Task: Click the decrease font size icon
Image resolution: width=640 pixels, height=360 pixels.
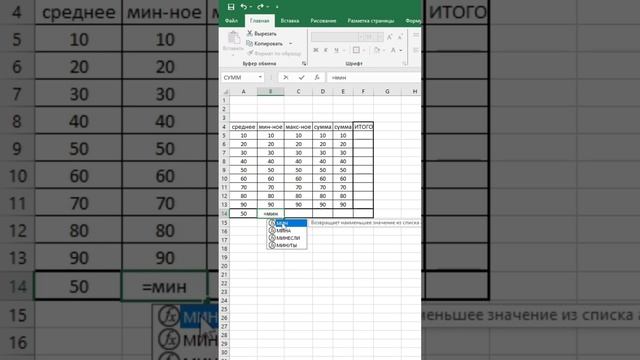Action: pyautogui.click(x=400, y=37)
